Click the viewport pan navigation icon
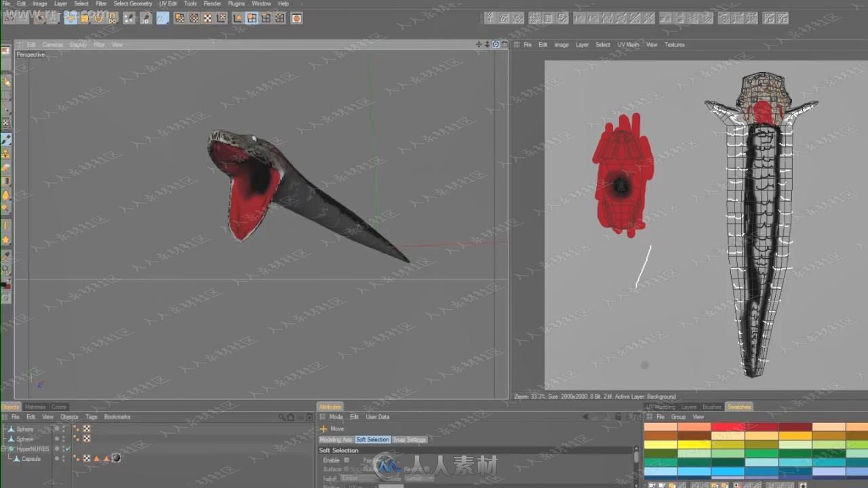This screenshot has height=488, width=868. click(x=479, y=44)
